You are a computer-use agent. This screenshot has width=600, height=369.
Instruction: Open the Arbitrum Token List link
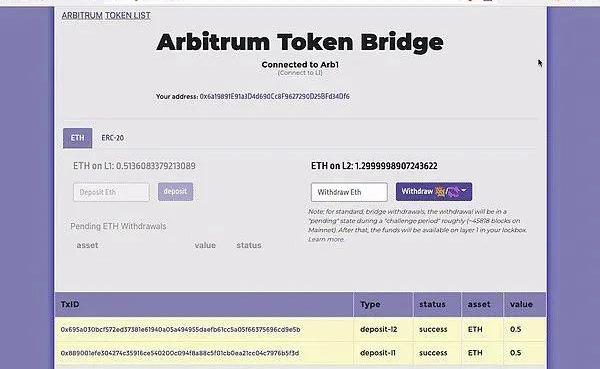106,15
